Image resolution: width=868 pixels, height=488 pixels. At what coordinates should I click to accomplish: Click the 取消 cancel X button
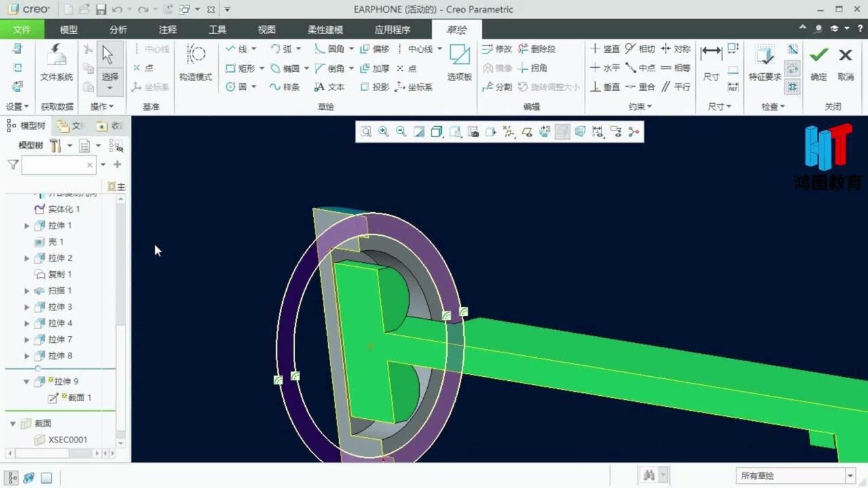pos(845,62)
